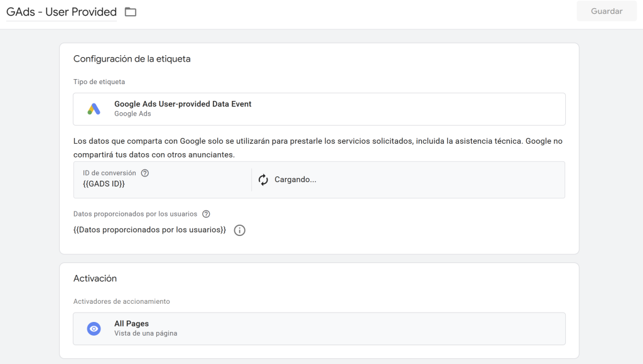This screenshot has height=364, width=643.
Task: Click the Google data-sharing disclaimer paragraph
Action: [318, 147]
